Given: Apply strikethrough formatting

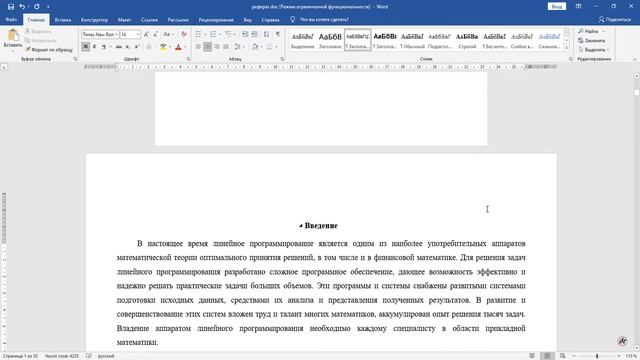Looking at the screenshot, I should point(118,47).
